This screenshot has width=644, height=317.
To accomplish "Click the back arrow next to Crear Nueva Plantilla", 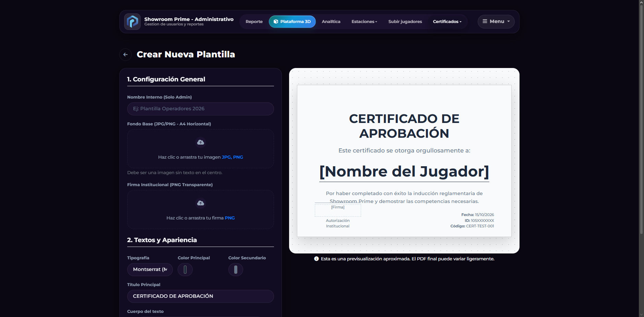I will [126, 54].
